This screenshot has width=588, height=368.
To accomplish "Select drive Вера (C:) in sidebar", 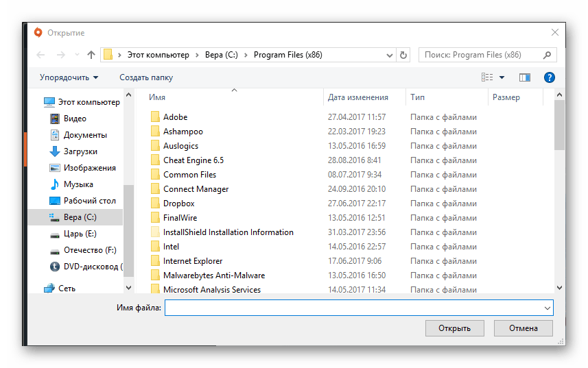I will pyautogui.click(x=75, y=217).
